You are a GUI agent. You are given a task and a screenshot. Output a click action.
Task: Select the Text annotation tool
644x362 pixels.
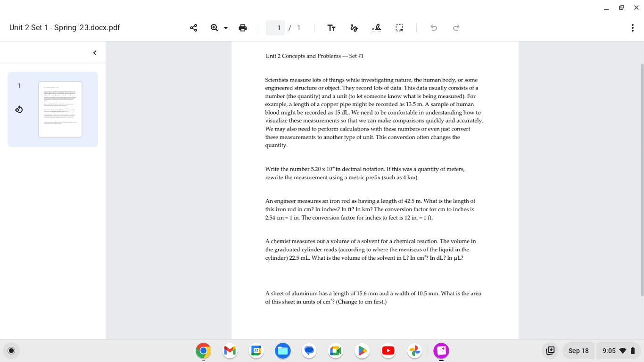pyautogui.click(x=331, y=28)
